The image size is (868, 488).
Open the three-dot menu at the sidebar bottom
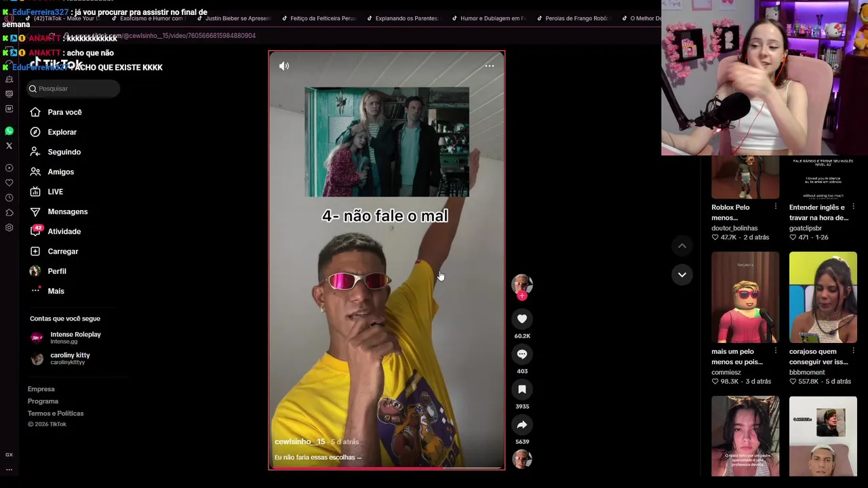coord(9,469)
